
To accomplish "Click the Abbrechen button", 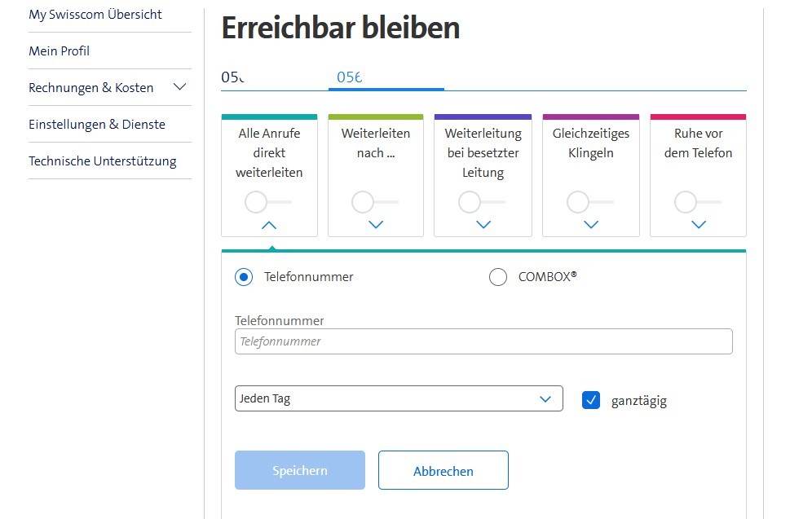I will (x=443, y=470).
